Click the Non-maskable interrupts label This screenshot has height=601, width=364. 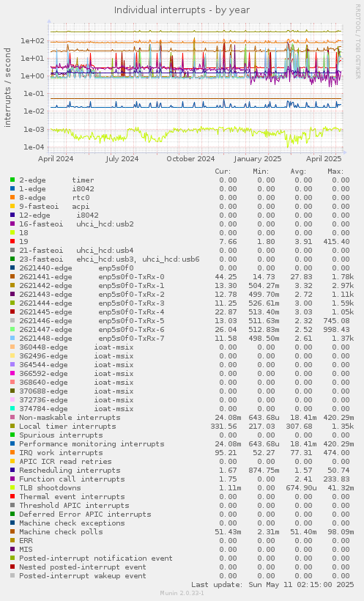pyautogui.click(x=70, y=418)
